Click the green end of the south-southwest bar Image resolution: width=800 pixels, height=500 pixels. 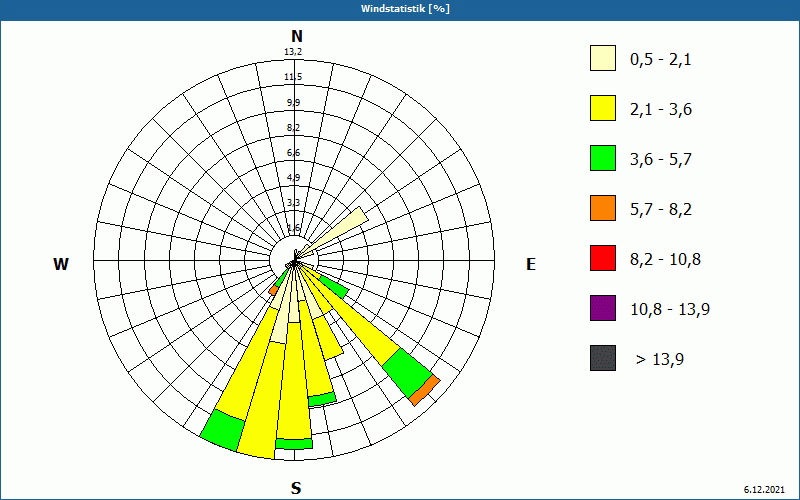tap(223, 430)
